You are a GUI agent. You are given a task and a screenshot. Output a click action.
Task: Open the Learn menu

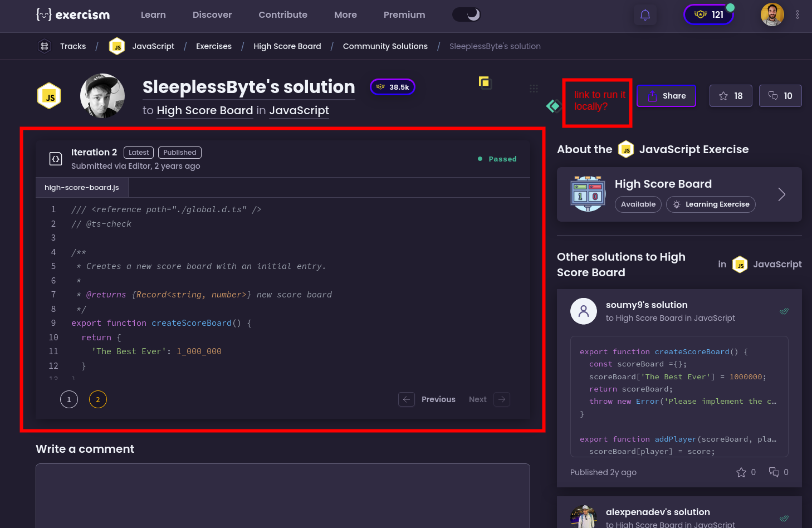pyautogui.click(x=153, y=15)
